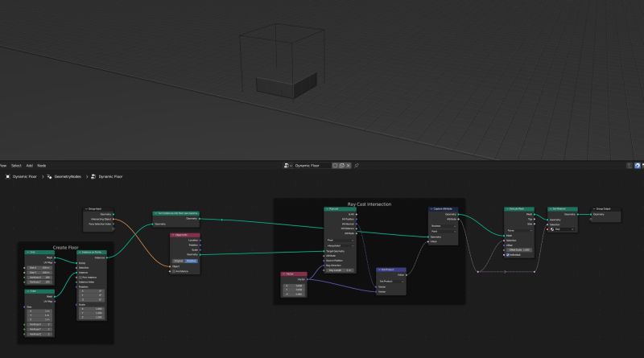Viewport: 644px width, 358px height.
Task: Toggle Individual checkbox in Extrude Mesh
Action: tap(508, 255)
